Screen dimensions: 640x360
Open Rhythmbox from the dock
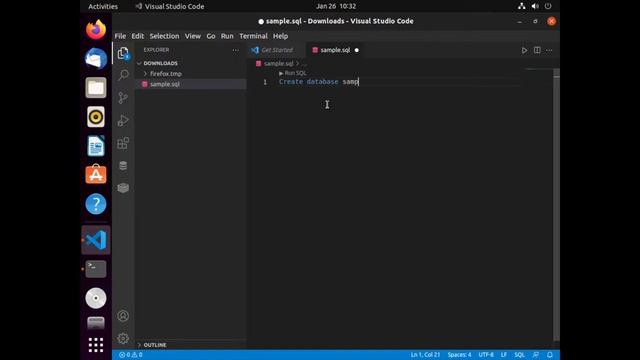[96, 117]
